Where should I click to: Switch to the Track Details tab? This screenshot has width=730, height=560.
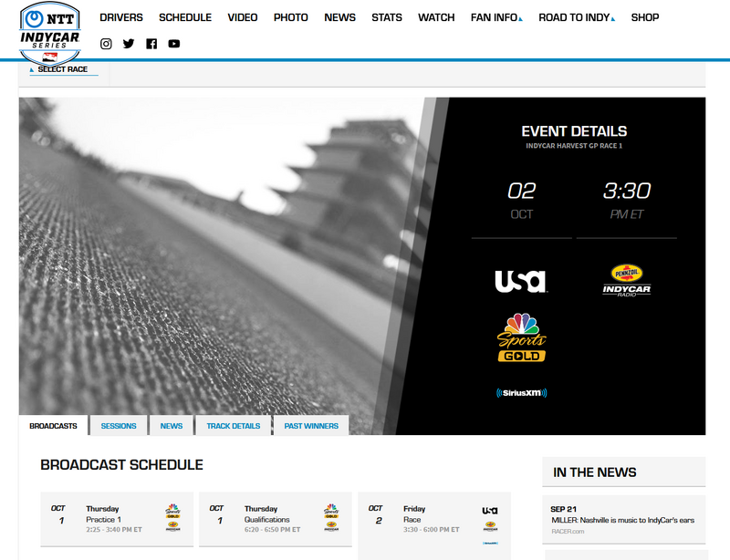point(234,425)
